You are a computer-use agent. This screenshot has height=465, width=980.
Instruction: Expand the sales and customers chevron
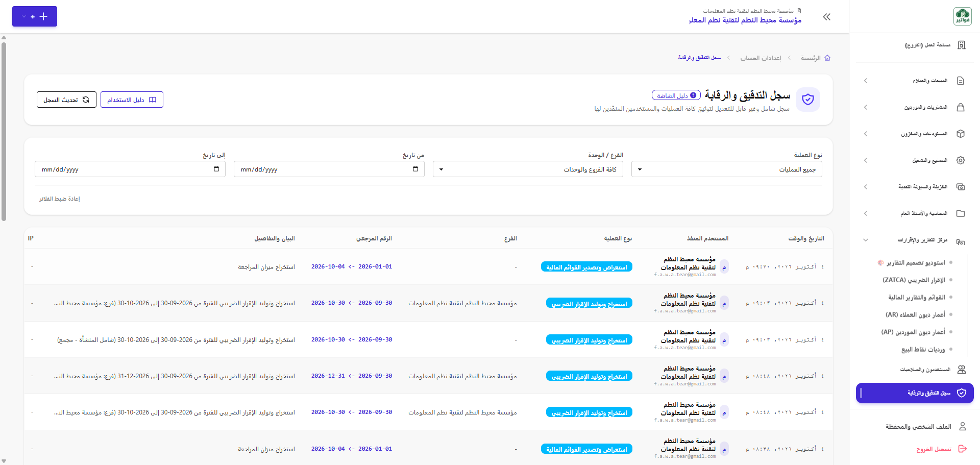click(866, 81)
